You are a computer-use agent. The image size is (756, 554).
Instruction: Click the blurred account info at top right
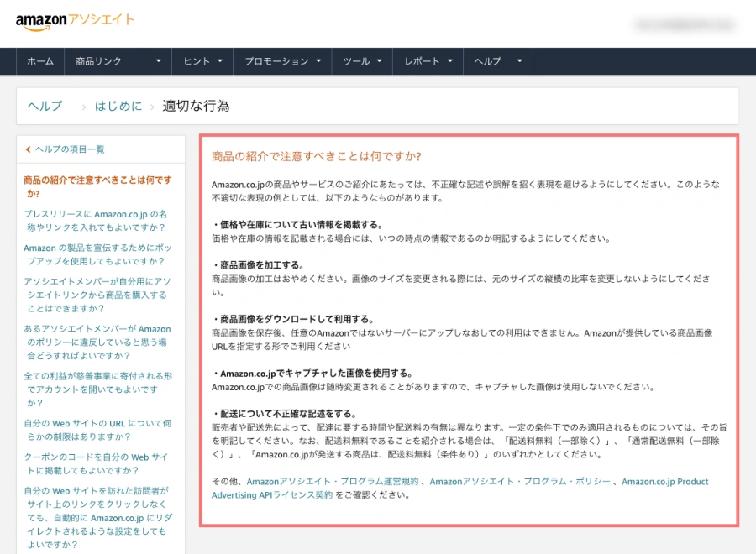[685, 24]
